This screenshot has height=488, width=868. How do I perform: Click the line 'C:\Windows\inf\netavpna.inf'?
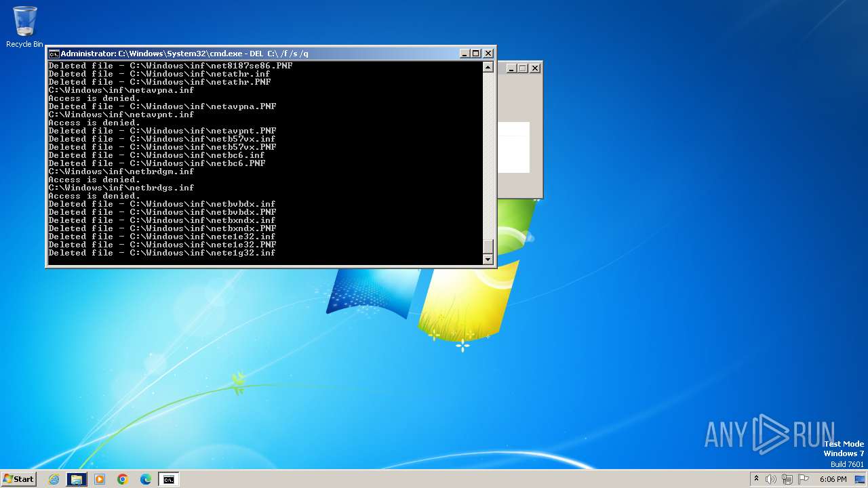pos(121,90)
